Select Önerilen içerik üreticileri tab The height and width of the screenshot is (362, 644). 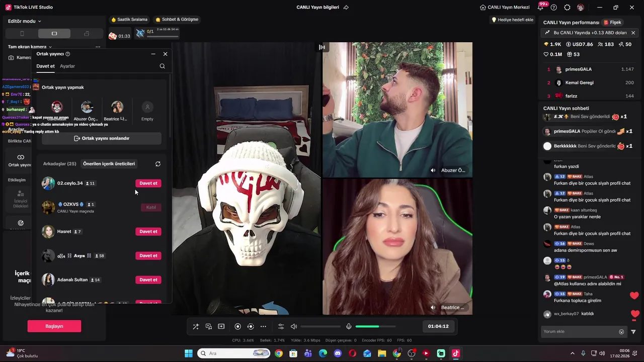coord(109,164)
